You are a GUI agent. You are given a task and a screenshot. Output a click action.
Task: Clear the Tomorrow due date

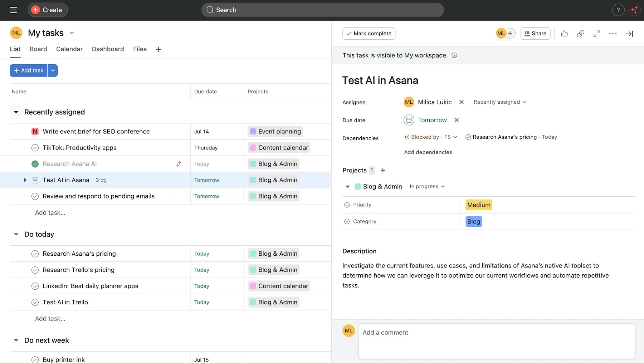(457, 120)
